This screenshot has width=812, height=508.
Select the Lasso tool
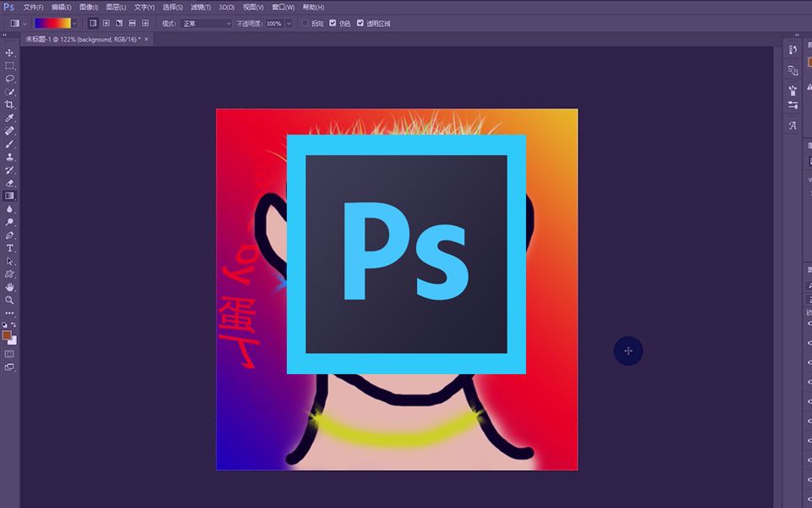[9, 79]
